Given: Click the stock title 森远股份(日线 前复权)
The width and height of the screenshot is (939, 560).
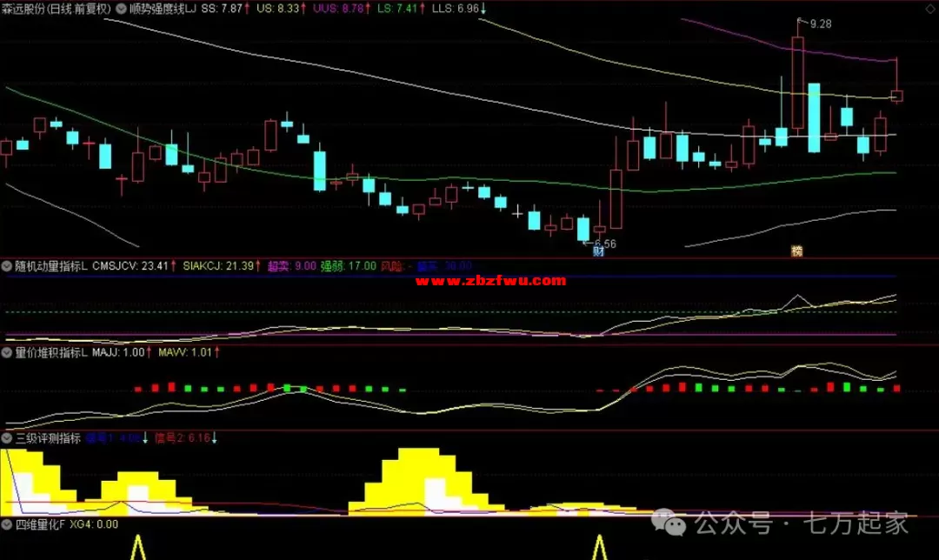Looking at the screenshot, I should [x=57, y=9].
